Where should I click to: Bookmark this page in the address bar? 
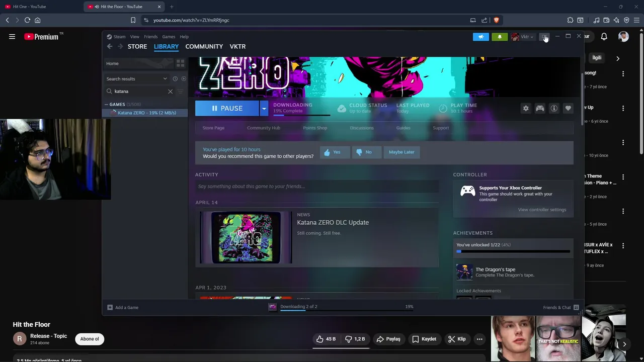click(133, 20)
